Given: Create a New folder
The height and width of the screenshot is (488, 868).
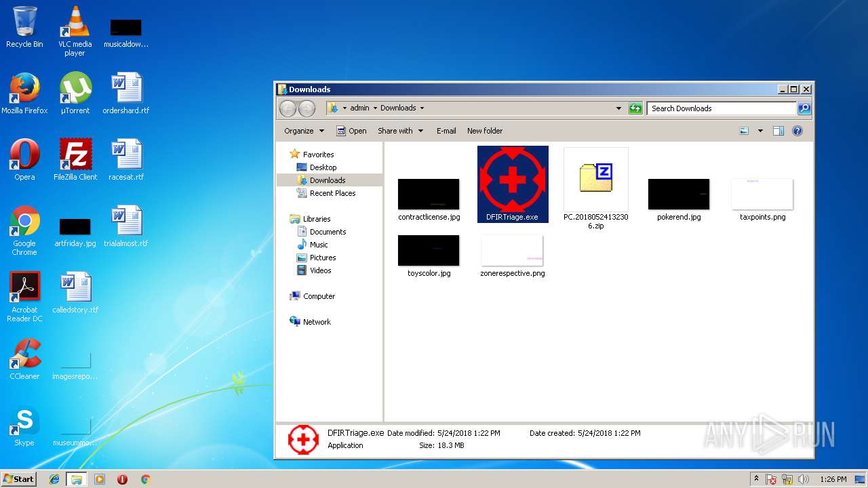Looking at the screenshot, I should click(x=485, y=131).
